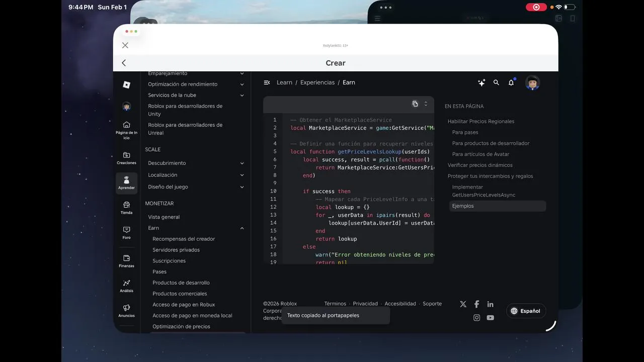This screenshot has height=362, width=644.
Task: Jump to Implementar GetUsersPriceLevelsAsync
Action: [x=484, y=191]
